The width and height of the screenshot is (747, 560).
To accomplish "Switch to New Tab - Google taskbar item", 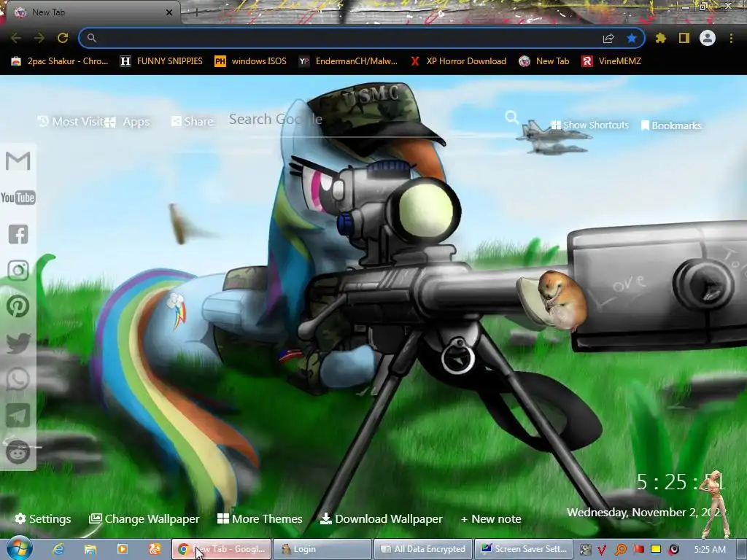I will 221,549.
